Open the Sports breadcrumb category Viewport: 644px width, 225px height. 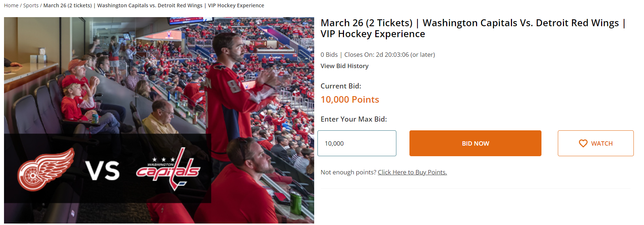pyautogui.click(x=31, y=5)
